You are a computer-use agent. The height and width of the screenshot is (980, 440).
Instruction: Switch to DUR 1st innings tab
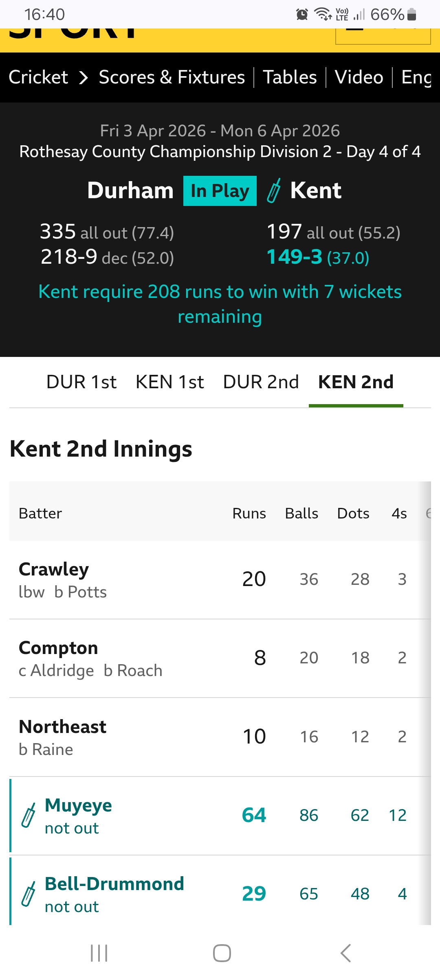pos(81,382)
